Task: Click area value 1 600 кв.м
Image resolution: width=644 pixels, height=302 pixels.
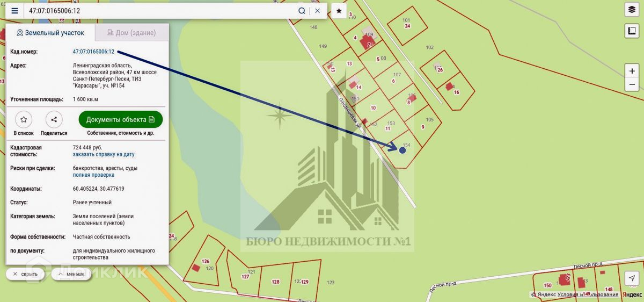Action: click(85, 99)
